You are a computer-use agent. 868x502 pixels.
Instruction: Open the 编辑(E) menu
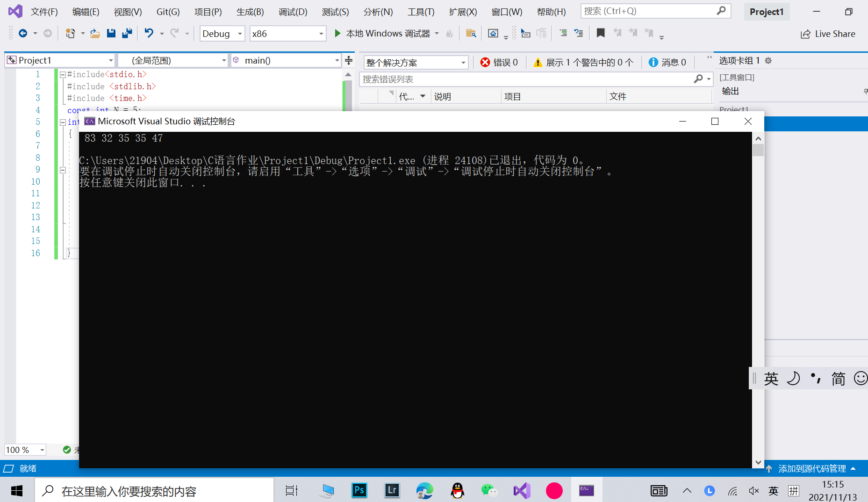tap(86, 12)
